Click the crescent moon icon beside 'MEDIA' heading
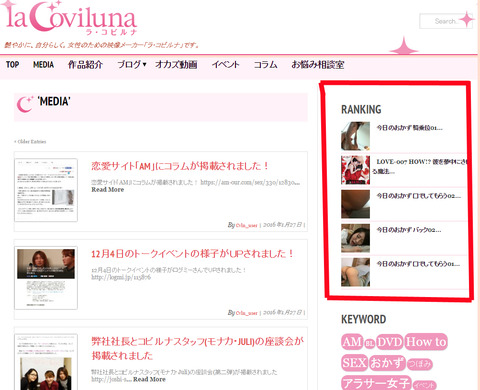 (25, 104)
